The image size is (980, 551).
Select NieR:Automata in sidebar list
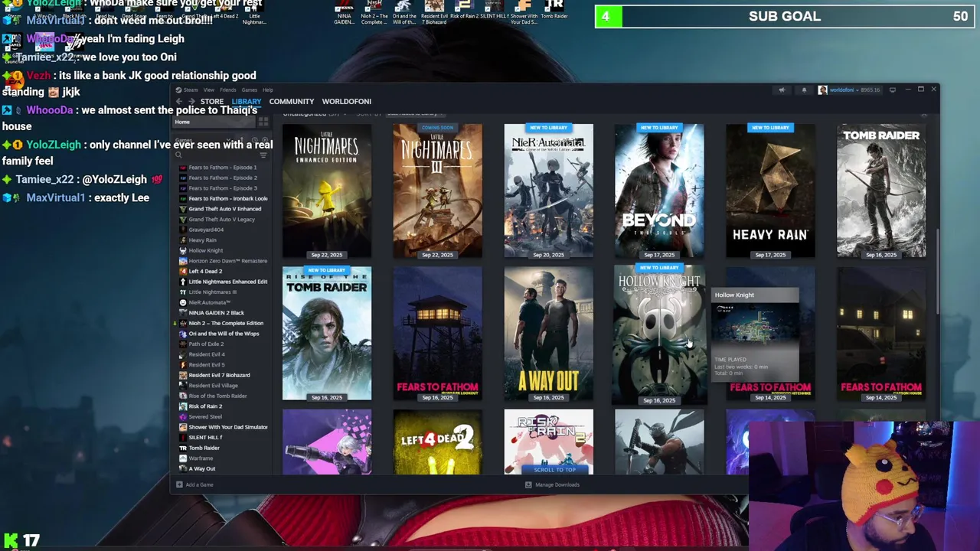pos(209,302)
